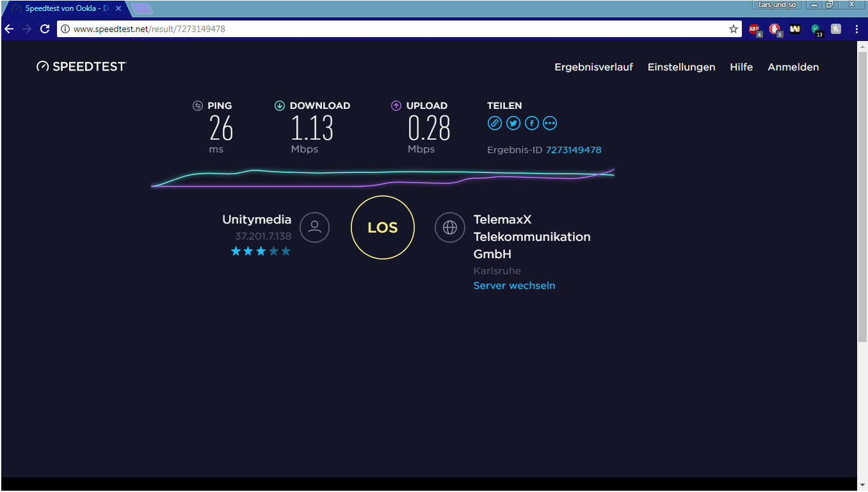Click the Karlsruhe location text
This screenshot has width=868, height=492.
click(497, 270)
